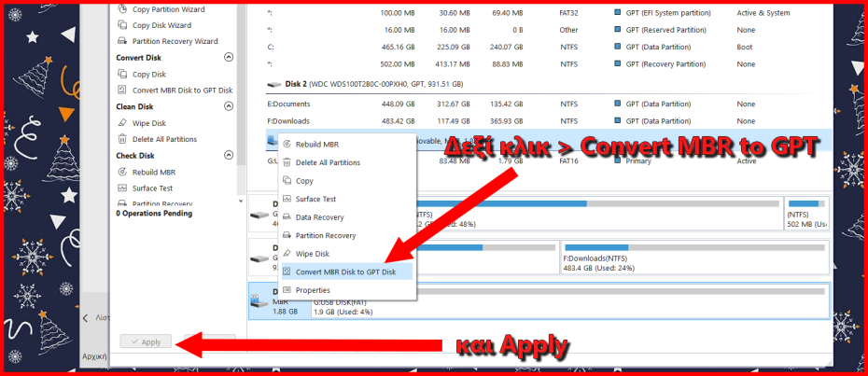Choose Rebuild MBR in context menu
Screen dimensions: 868x376
[x=347, y=145]
